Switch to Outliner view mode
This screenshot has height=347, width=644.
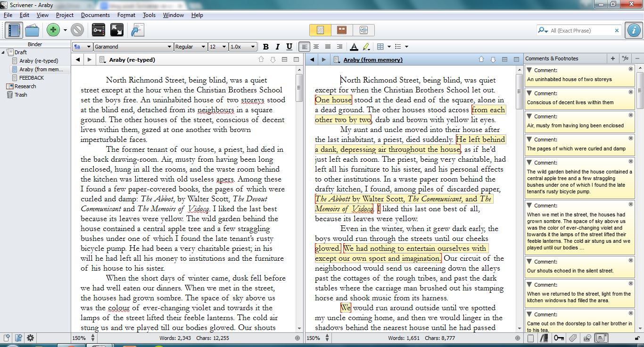tap(363, 30)
